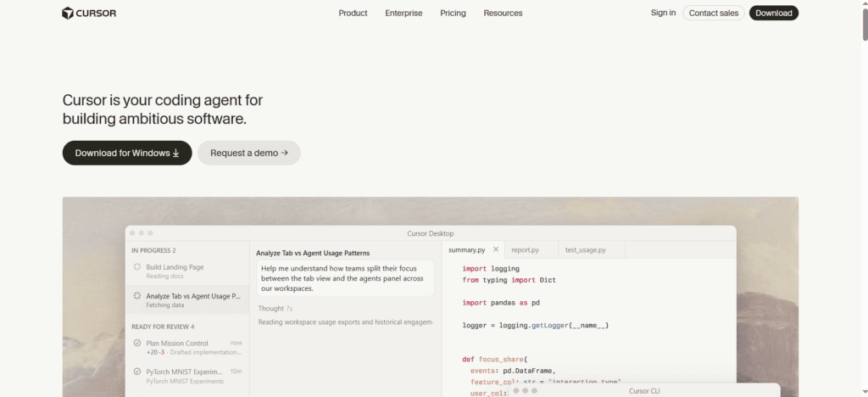
Task: Click the spinner icon beside Build Landing Page
Action: click(x=137, y=267)
